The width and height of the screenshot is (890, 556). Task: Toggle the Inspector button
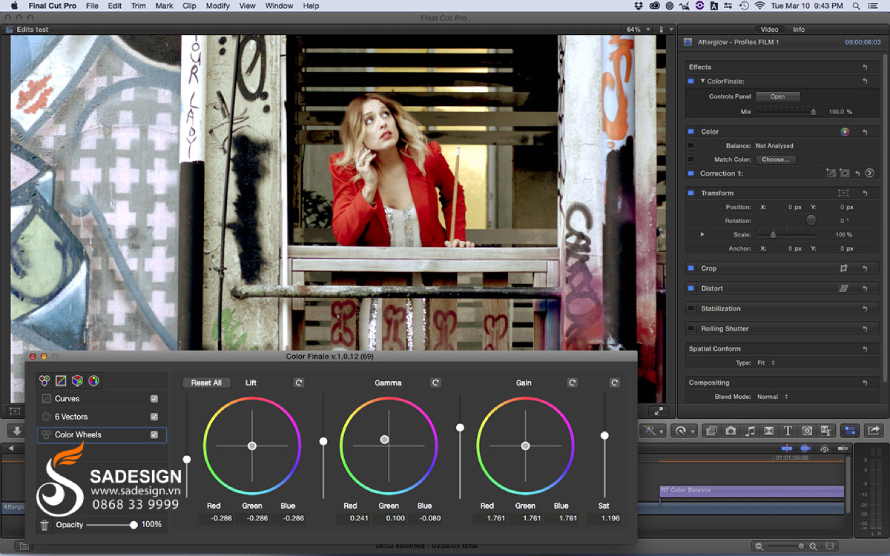tap(850, 431)
